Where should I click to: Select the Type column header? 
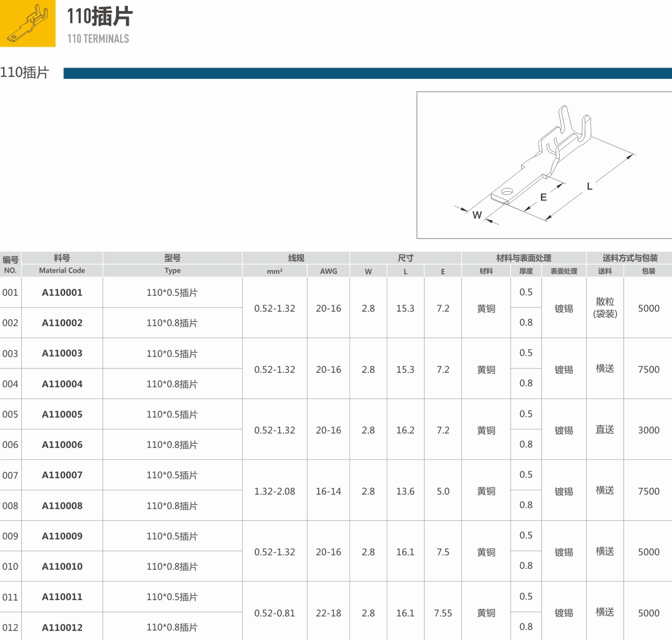point(172,271)
